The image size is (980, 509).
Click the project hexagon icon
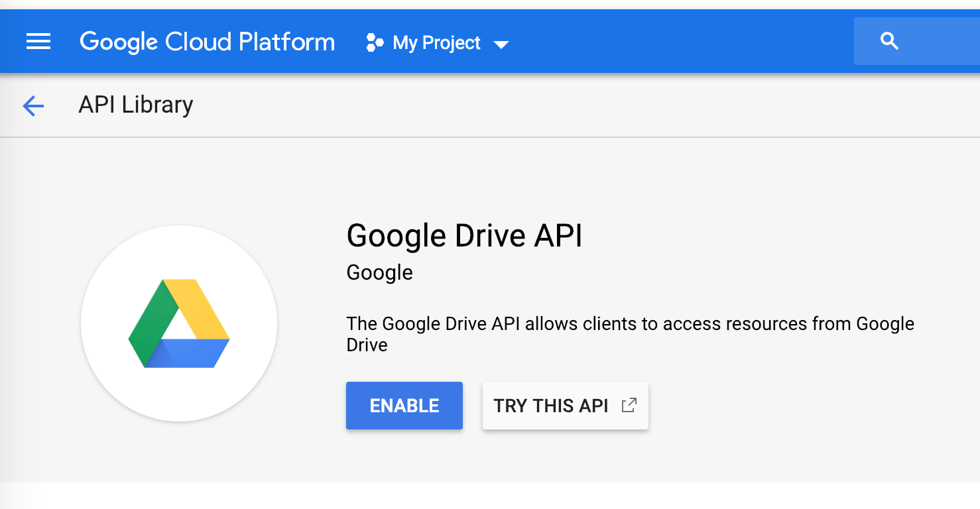375,43
